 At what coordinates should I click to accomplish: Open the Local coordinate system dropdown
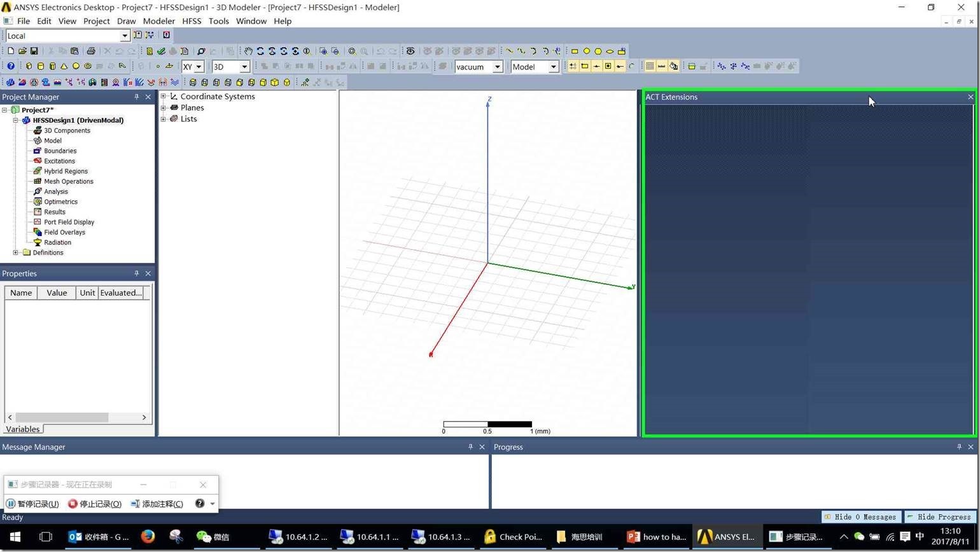point(125,36)
